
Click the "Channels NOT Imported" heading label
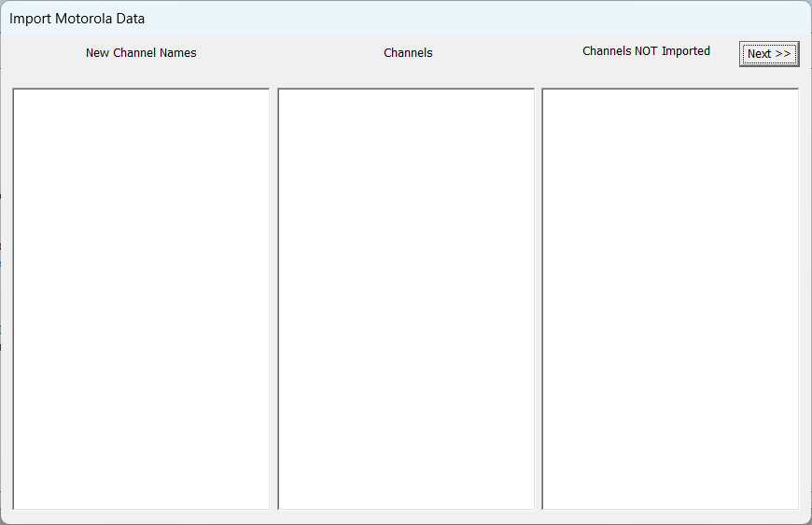coord(646,51)
